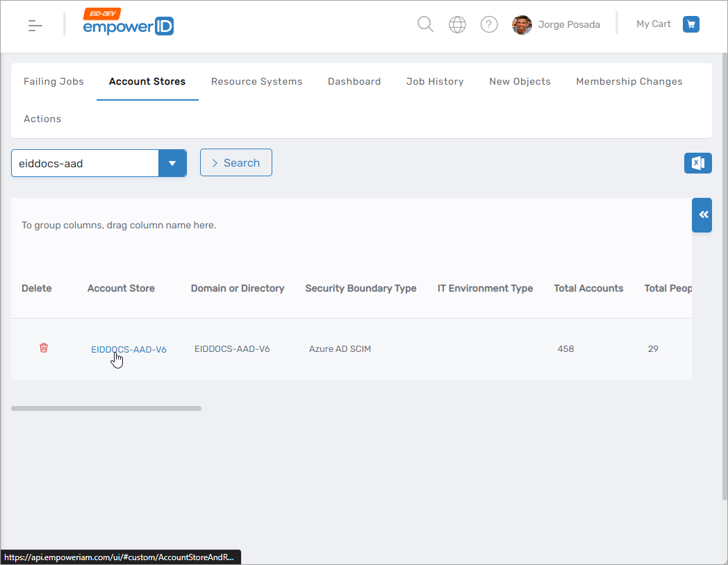The image size is (728, 565).
Task: Switch to the Failing Jobs tab
Action: click(x=53, y=82)
